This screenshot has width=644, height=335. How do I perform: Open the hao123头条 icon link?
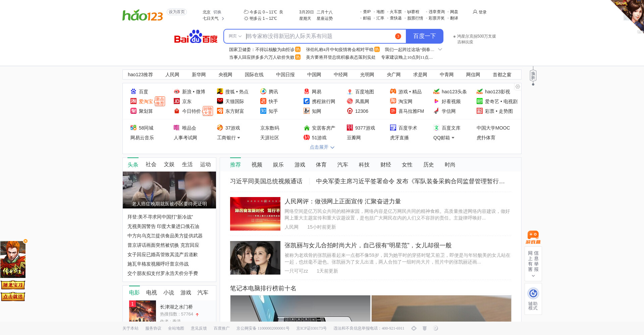click(436, 91)
